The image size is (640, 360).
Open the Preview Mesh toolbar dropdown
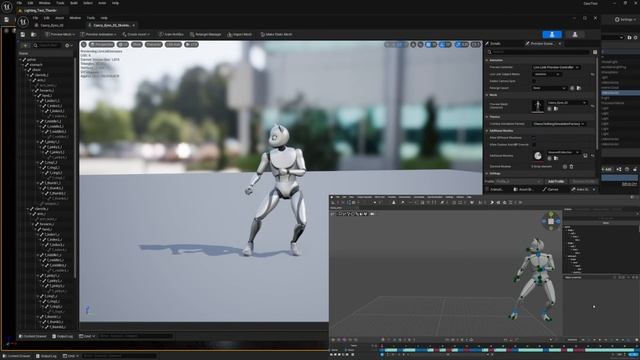(x=60, y=34)
